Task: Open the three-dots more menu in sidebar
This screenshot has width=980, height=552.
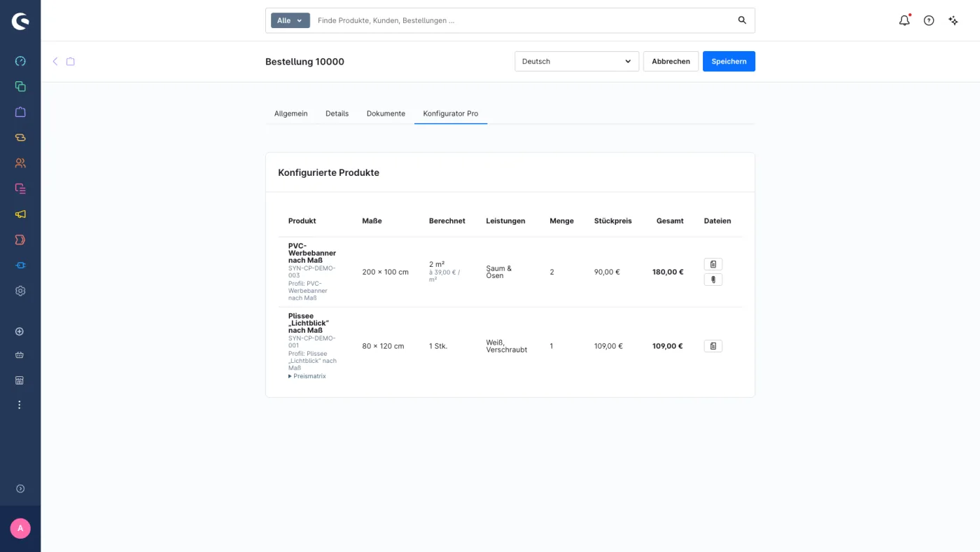Action: tap(20, 405)
